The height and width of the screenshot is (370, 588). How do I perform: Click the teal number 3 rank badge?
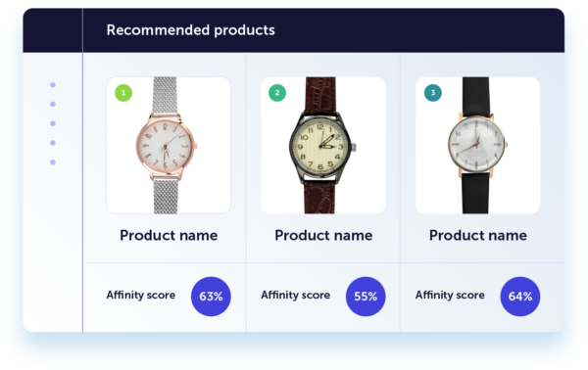pyautogui.click(x=433, y=92)
